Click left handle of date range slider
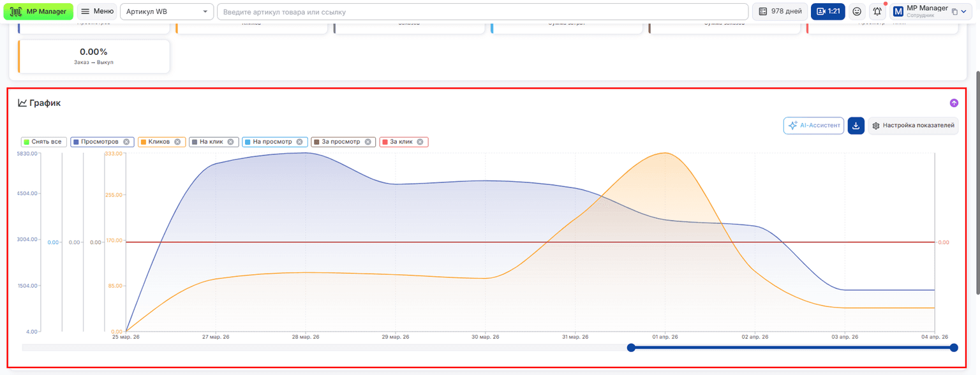This screenshot has width=980, height=375. [631, 348]
